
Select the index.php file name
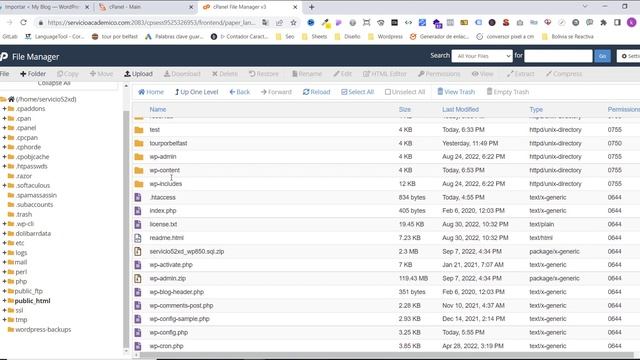[163, 211]
